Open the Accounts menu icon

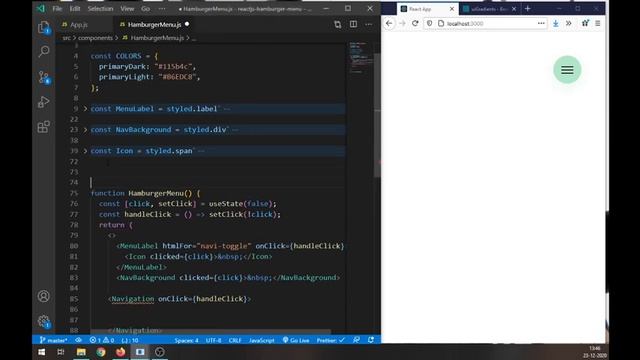(44, 296)
